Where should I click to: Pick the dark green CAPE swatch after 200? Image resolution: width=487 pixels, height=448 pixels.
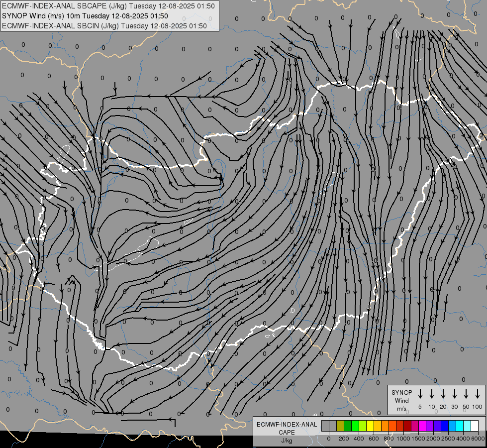tap(348, 426)
